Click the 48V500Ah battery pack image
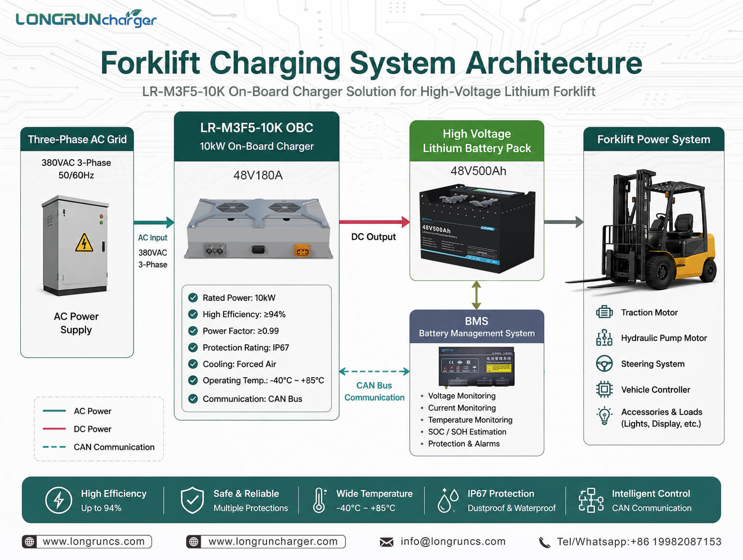This screenshot has height=560, width=743. tap(477, 228)
